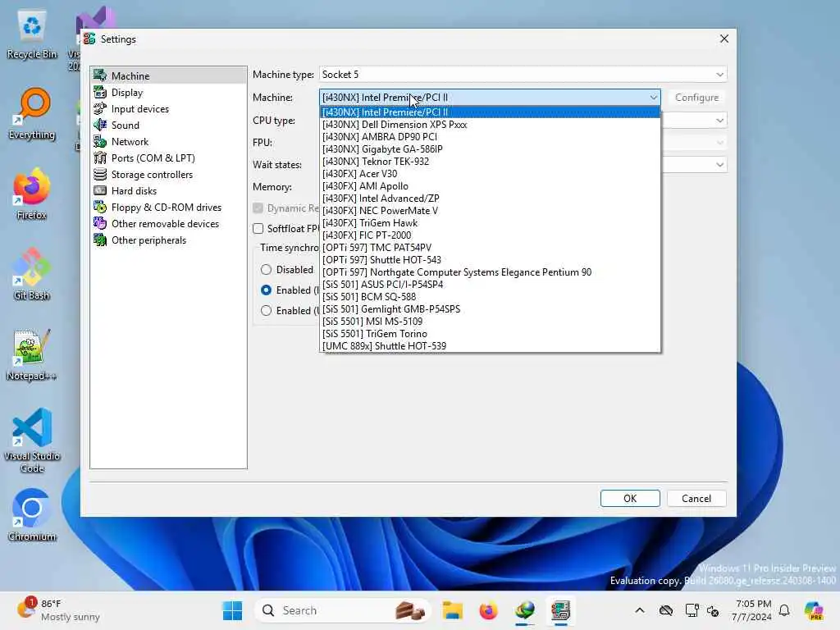Open the Other peripherals icon
Screen dimensions: 840x630
100,240
